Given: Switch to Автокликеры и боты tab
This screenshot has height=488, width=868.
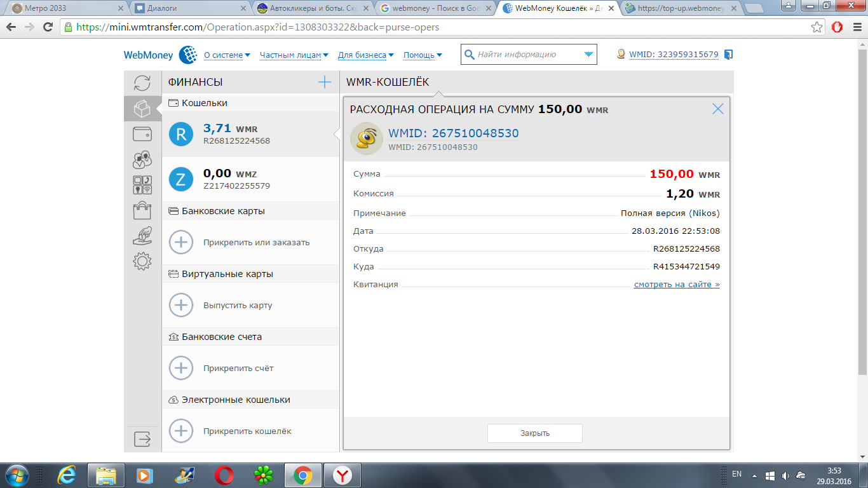Looking at the screenshot, I should [311, 8].
